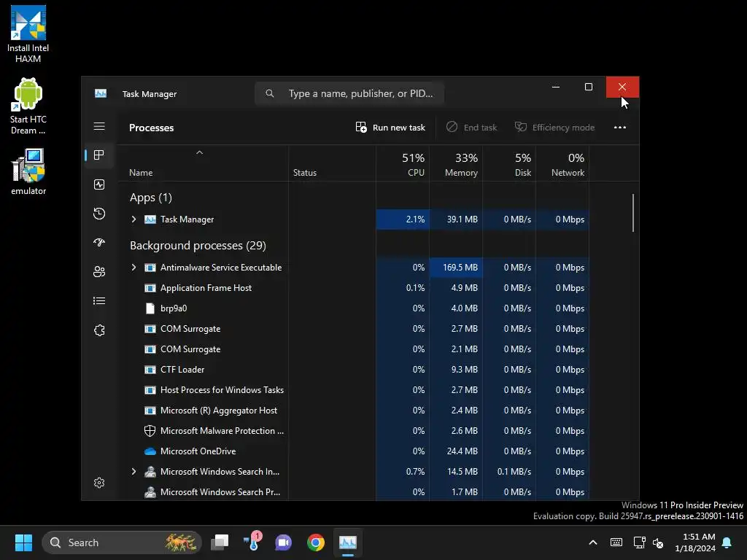Select Microsoft (R) Aggregator Host process

pyautogui.click(x=354, y=411)
